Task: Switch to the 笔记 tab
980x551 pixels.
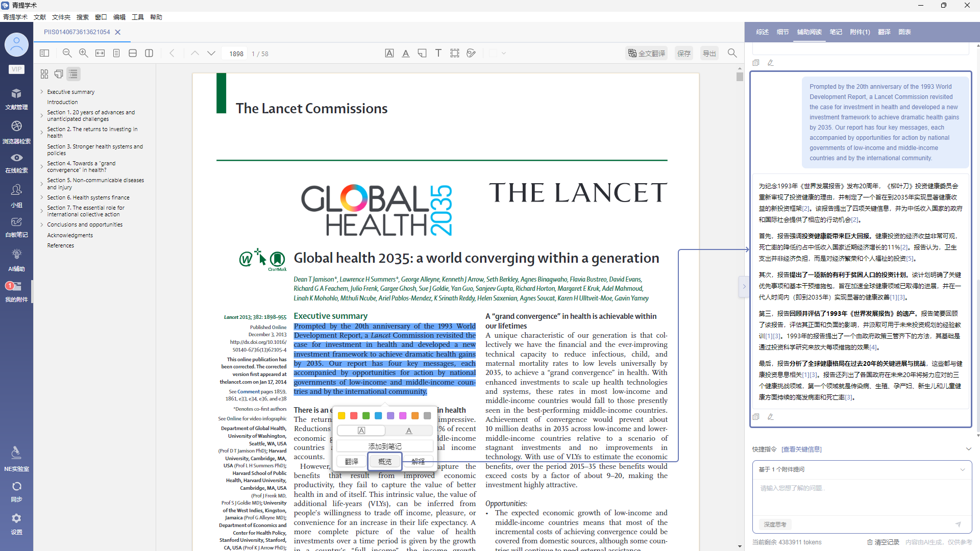Action: click(x=836, y=32)
